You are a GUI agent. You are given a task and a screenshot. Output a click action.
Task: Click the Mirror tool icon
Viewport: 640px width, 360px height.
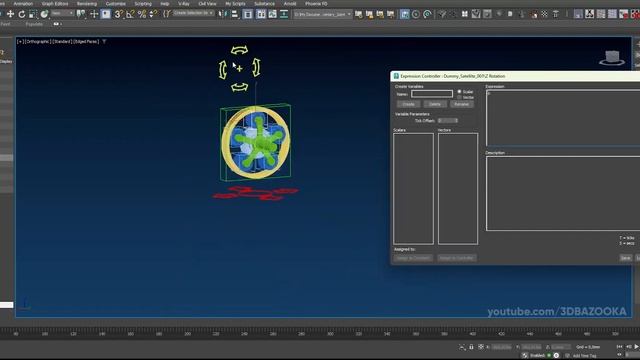pos(222,14)
